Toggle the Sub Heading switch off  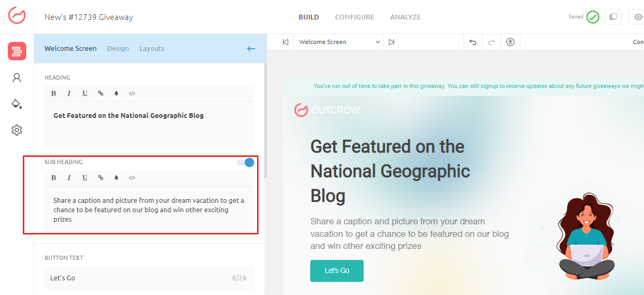point(245,162)
